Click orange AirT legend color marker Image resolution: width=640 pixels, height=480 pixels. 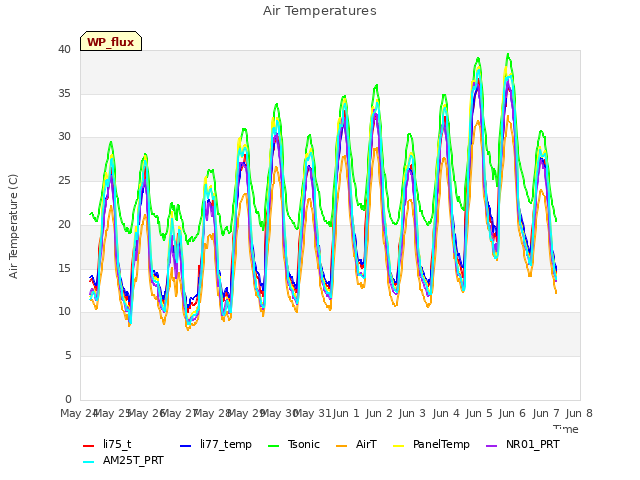coord(342,446)
